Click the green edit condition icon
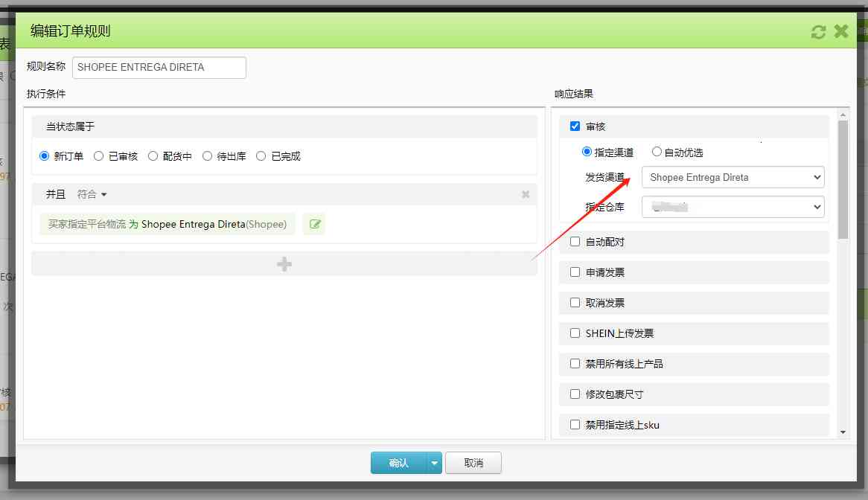868x500 pixels. click(314, 224)
